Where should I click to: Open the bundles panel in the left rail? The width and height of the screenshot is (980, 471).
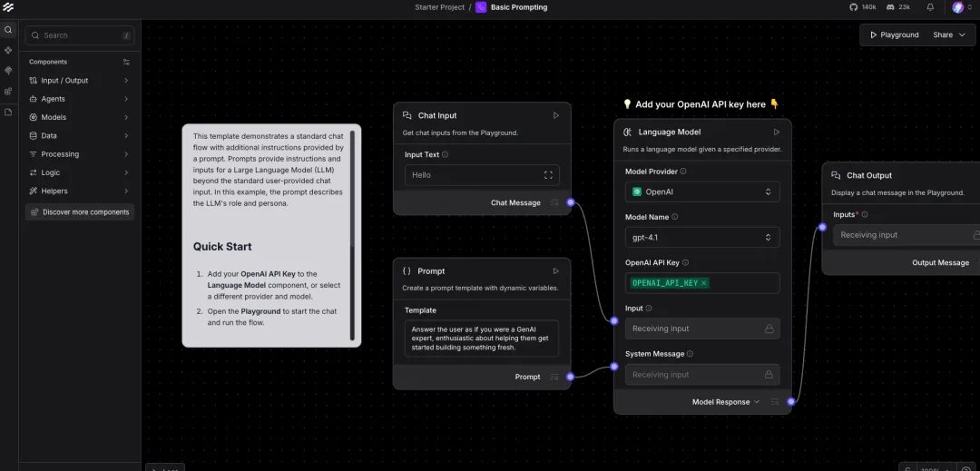point(8,91)
